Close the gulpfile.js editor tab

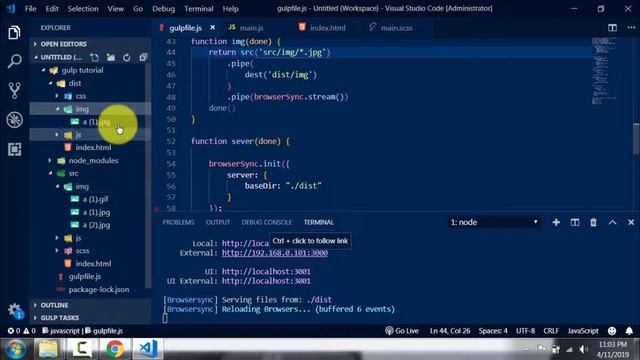[x=213, y=27]
